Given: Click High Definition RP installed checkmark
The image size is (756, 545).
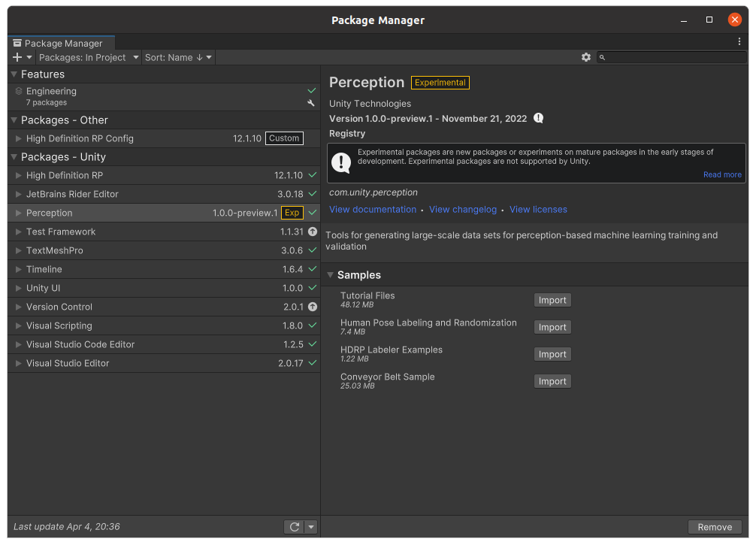Looking at the screenshot, I should tap(313, 175).
